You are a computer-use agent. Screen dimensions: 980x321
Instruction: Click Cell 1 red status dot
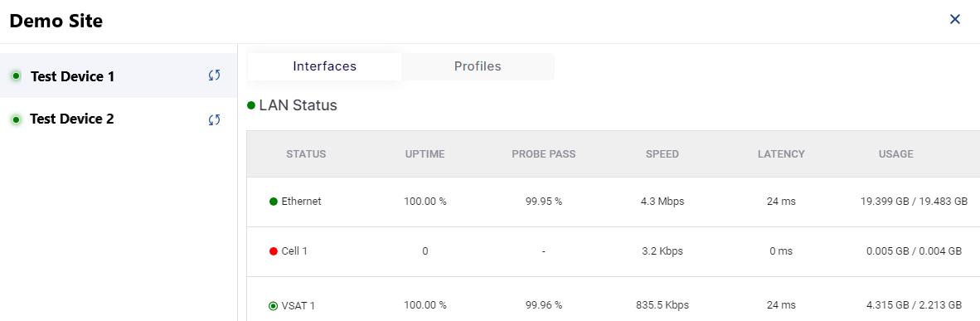(273, 251)
